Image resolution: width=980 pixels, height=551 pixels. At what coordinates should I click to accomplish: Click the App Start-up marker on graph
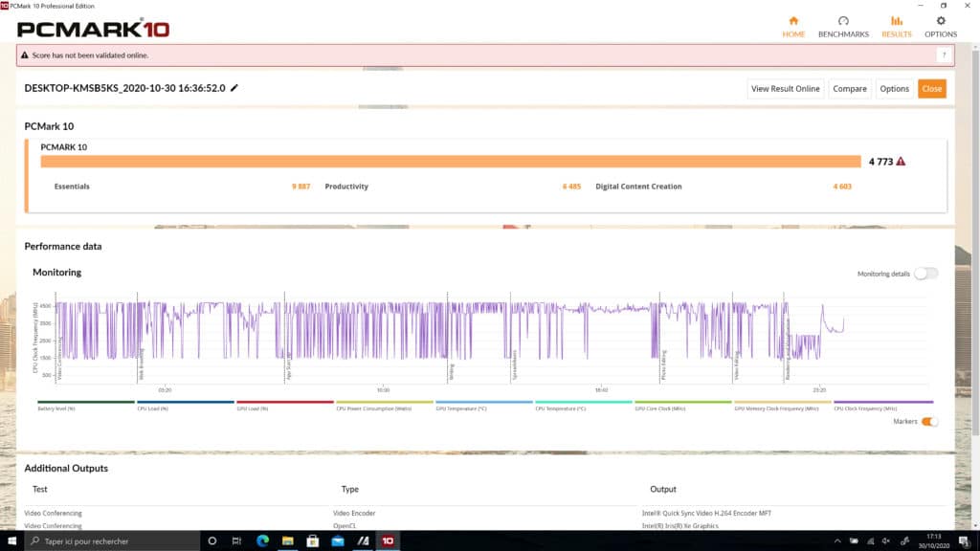pyautogui.click(x=288, y=366)
